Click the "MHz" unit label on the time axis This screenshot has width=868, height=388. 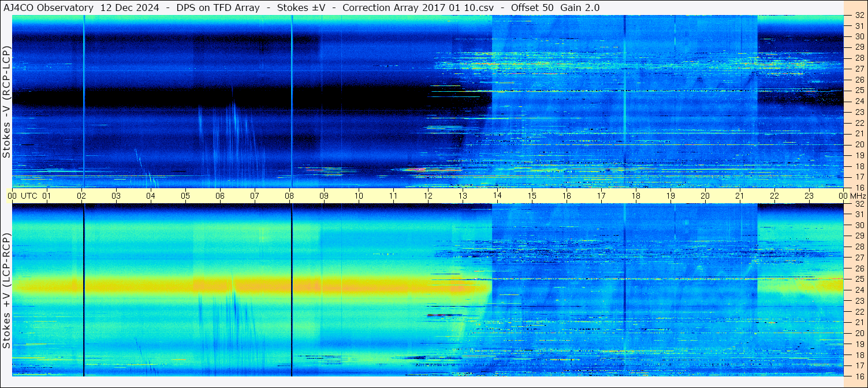857,196
